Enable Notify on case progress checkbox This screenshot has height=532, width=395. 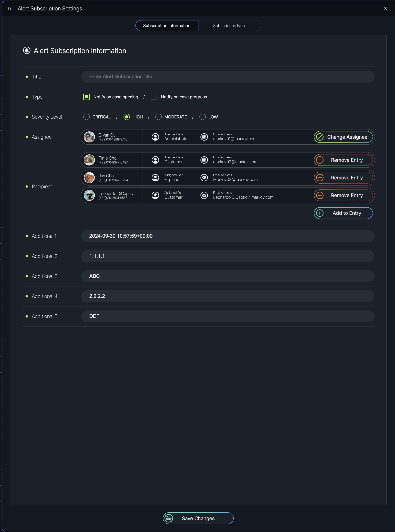point(154,97)
